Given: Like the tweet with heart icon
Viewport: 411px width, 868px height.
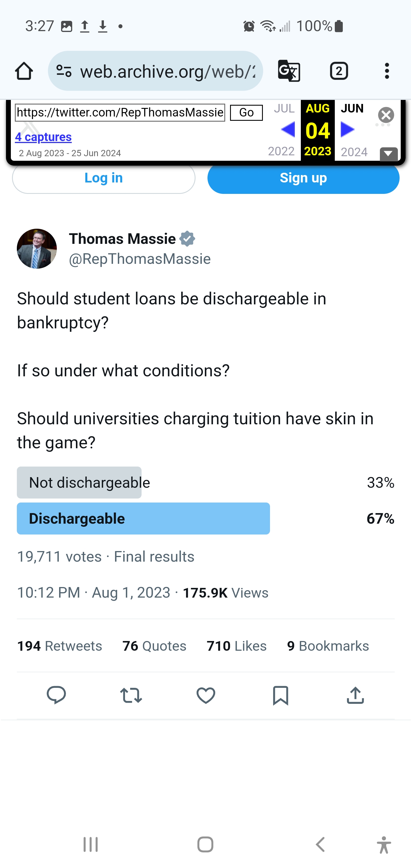Looking at the screenshot, I should pos(206,695).
